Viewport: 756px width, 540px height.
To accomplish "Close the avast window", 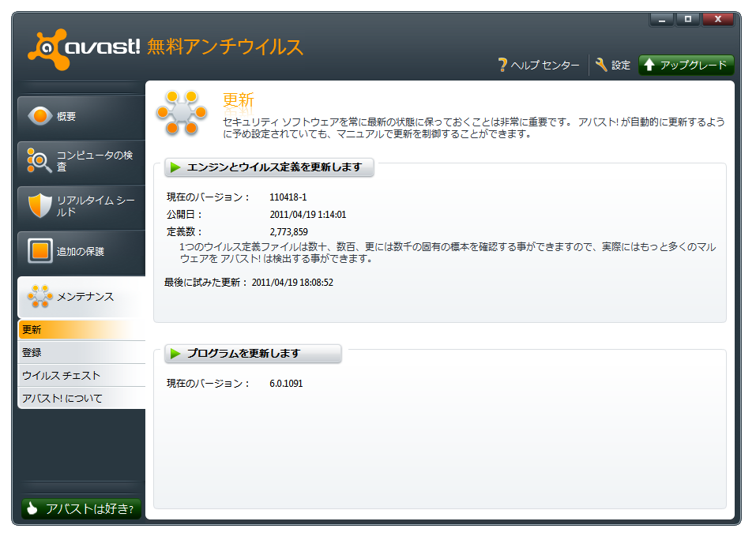I will (718, 19).
